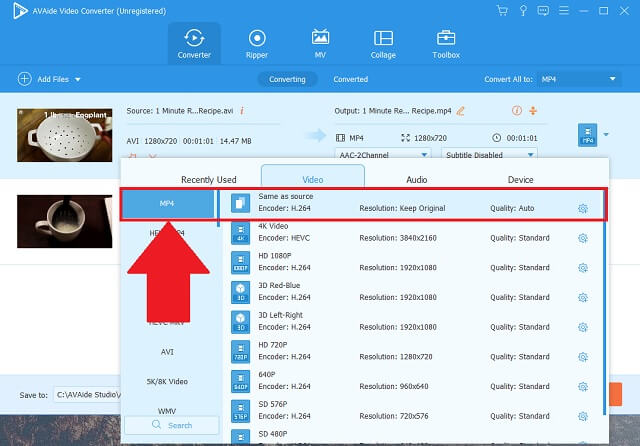Choose the 640P preset
Screen dimensions: 640x446
(413, 381)
